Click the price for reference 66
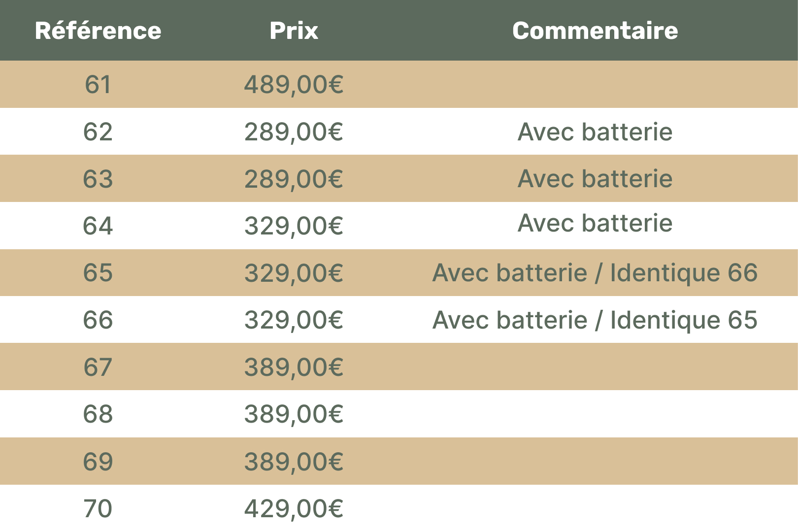This screenshot has width=798, height=532. click(x=294, y=320)
